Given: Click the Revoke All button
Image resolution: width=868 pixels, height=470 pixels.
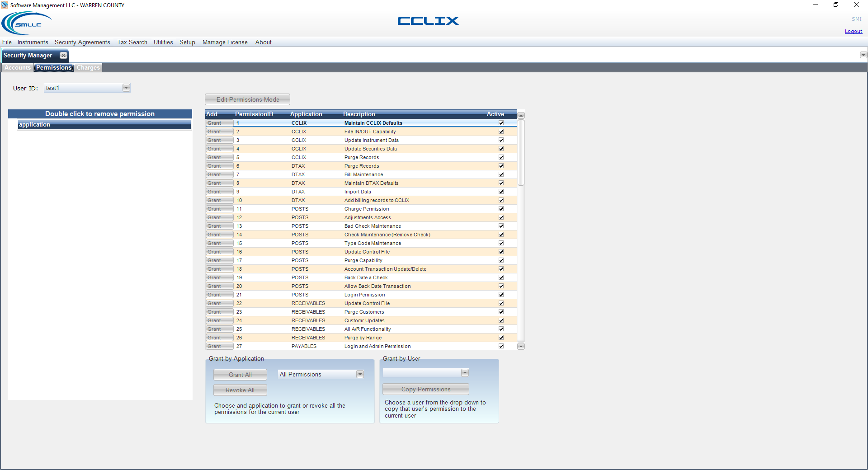Looking at the screenshot, I should (240, 390).
